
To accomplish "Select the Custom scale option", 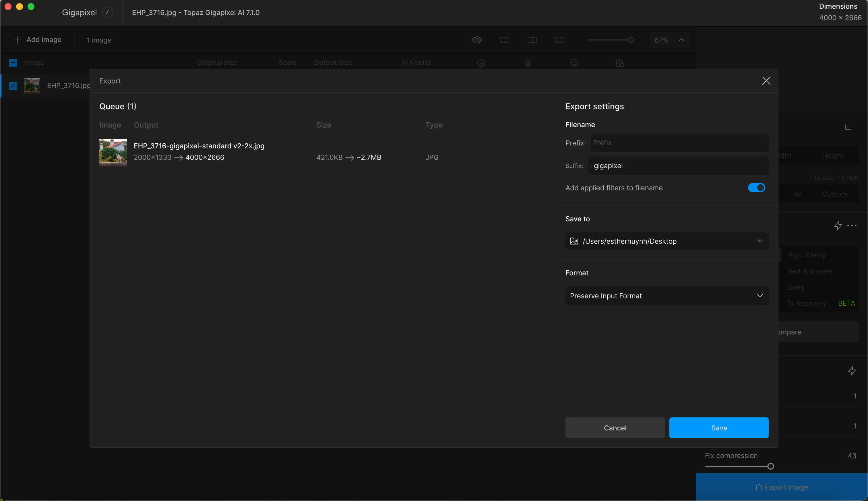I will click(x=834, y=194).
